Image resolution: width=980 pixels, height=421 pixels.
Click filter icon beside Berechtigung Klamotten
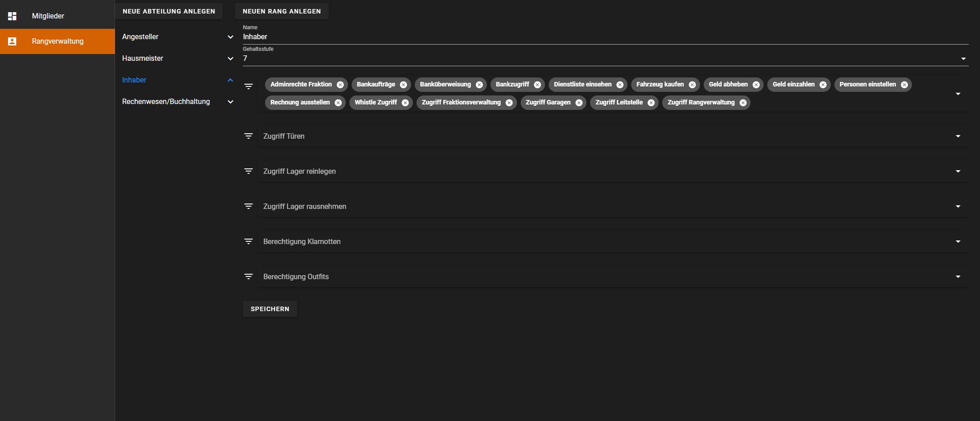(x=248, y=241)
